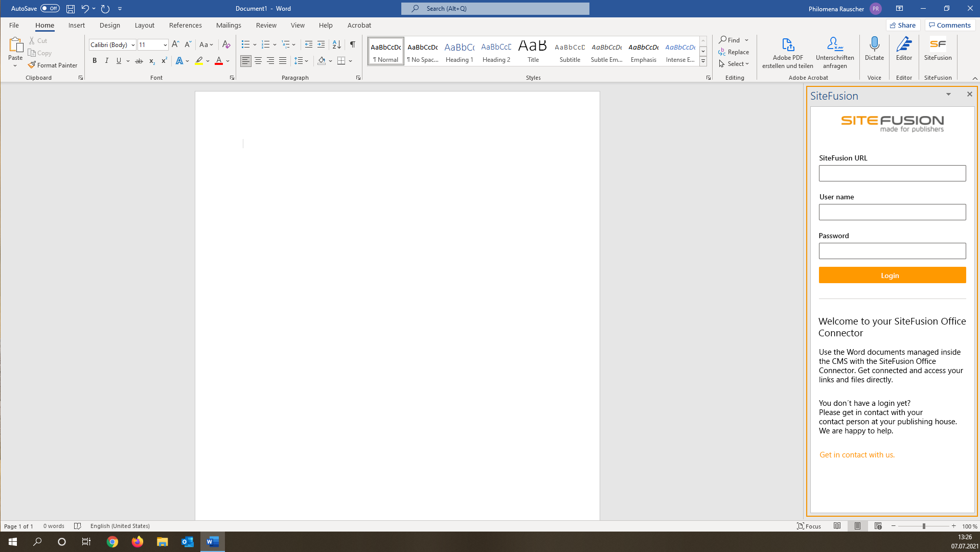
Task: Toggle Underline formatting
Action: 119,61
